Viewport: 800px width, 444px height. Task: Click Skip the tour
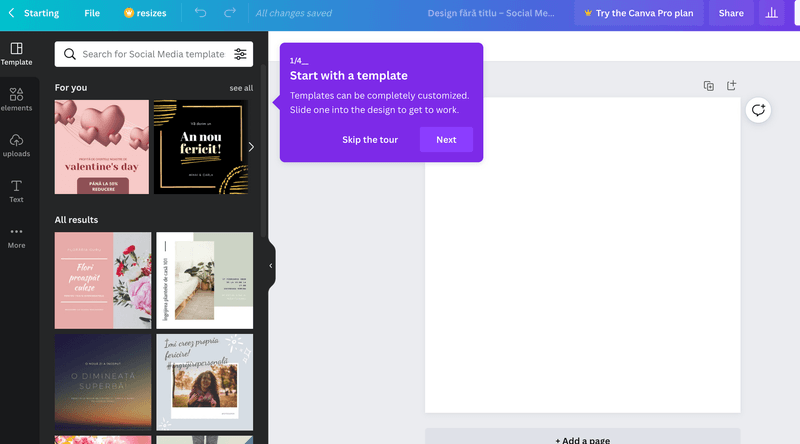[370, 140]
